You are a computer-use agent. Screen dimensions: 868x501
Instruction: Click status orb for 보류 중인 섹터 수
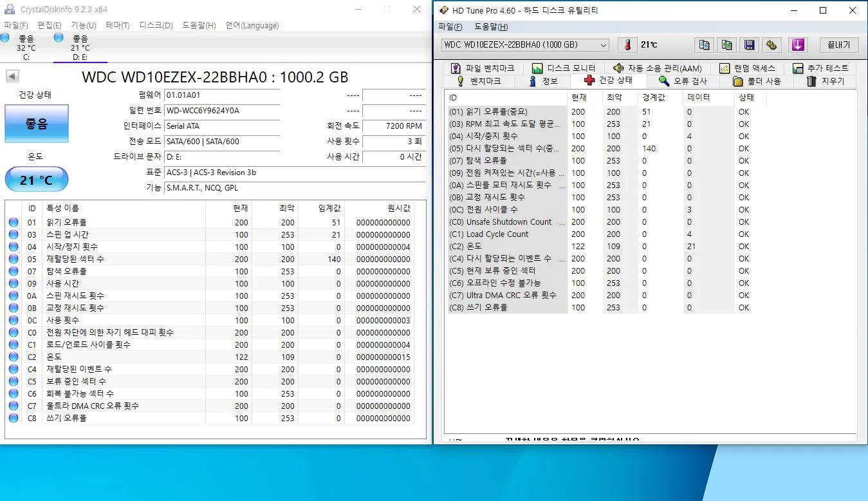(14, 381)
